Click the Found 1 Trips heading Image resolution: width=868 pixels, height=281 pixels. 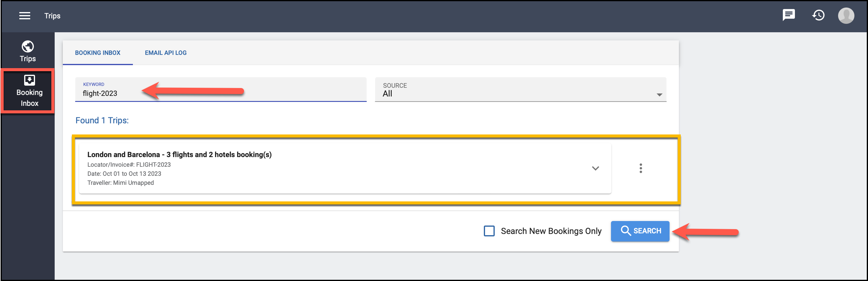[x=102, y=121]
